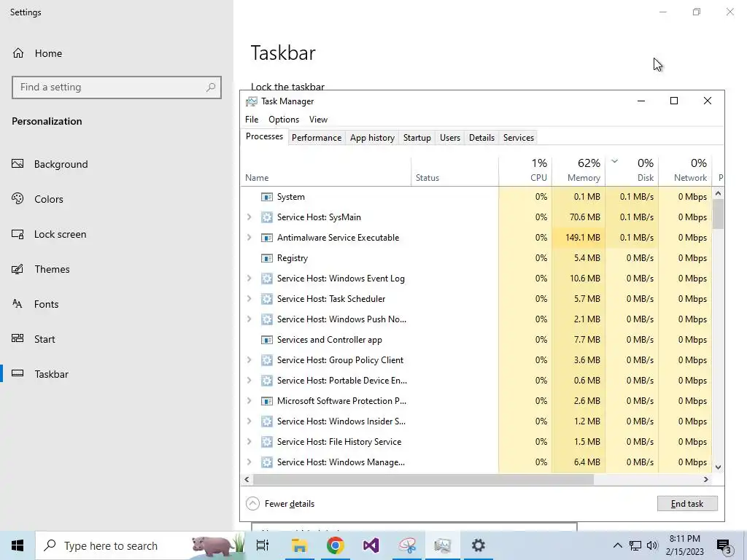
Task: Switch to the Details tab
Action: [x=481, y=138]
